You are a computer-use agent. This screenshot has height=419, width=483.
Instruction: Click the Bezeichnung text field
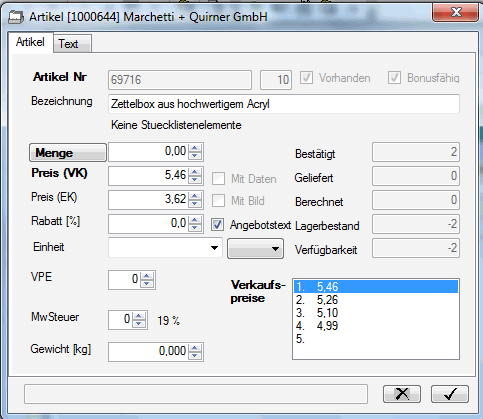[284, 104]
